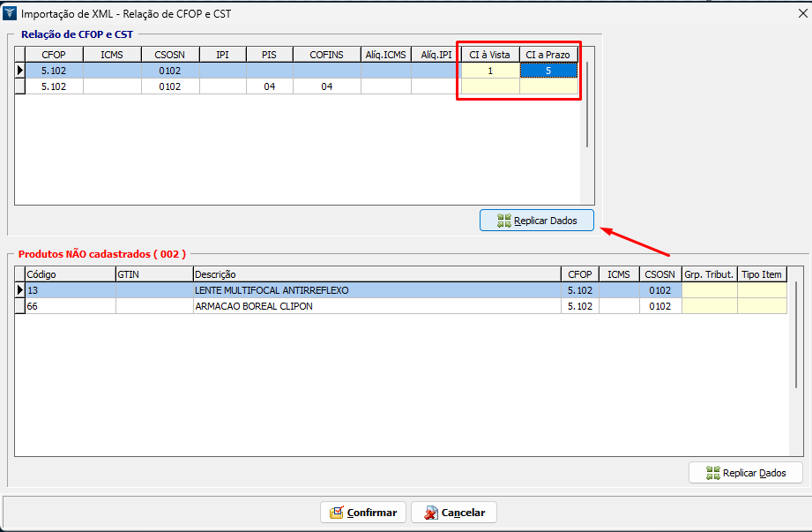Image resolution: width=812 pixels, height=532 pixels.
Task: Select the LENTE MULTIFOCAL ANTIRREFLEXO product row
Action: pyautogui.click(x=272, y=290)
